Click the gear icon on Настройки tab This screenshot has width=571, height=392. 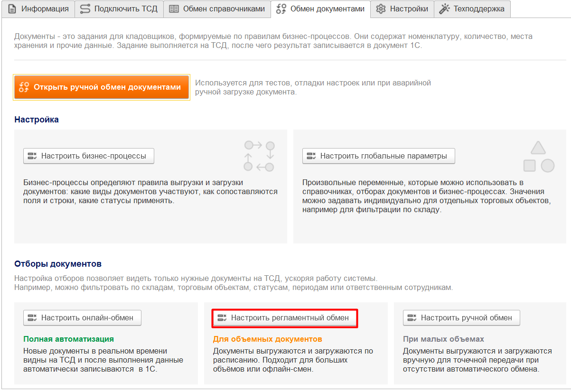381,9
